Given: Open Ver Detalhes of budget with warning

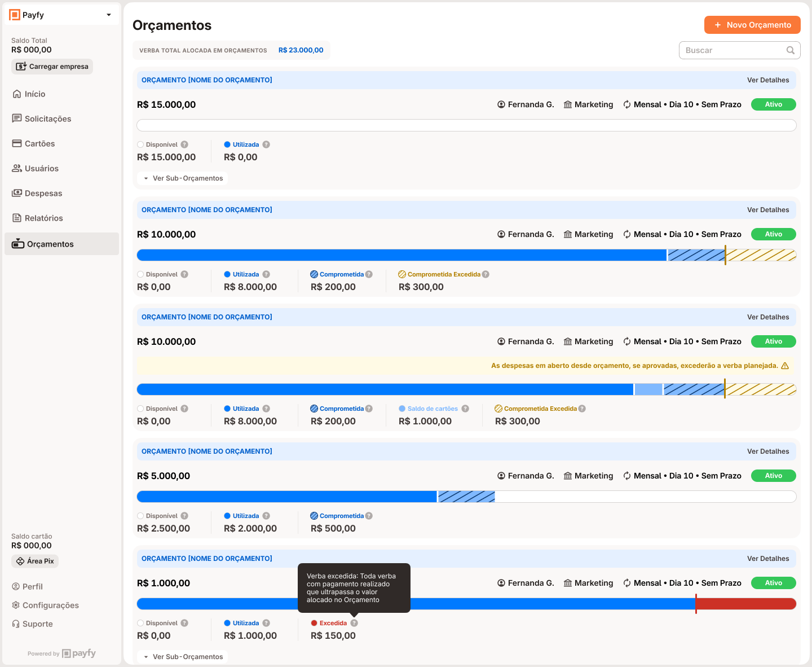Looking at the screenshot, I should click(768, 317).
